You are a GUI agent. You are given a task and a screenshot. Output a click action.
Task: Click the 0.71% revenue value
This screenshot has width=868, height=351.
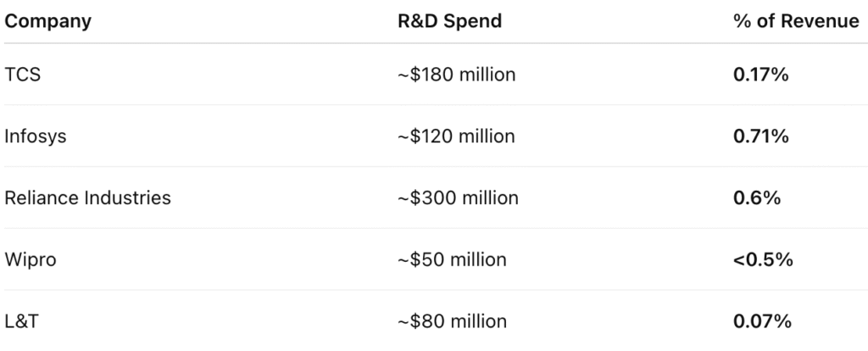[x=760, y=136]
